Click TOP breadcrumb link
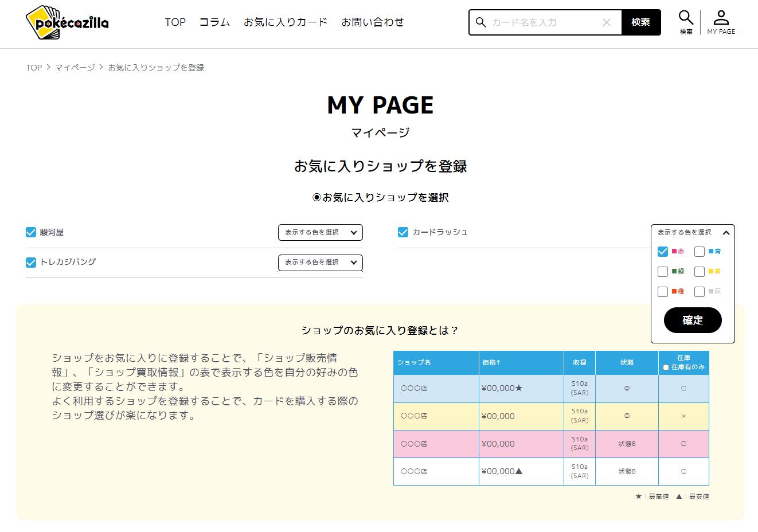This screenshot has width=758, height=532. 34,68
